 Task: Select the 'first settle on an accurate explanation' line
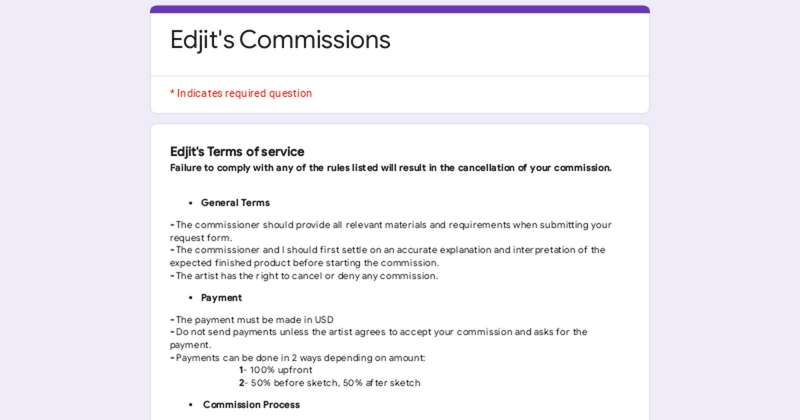[388, 250]
